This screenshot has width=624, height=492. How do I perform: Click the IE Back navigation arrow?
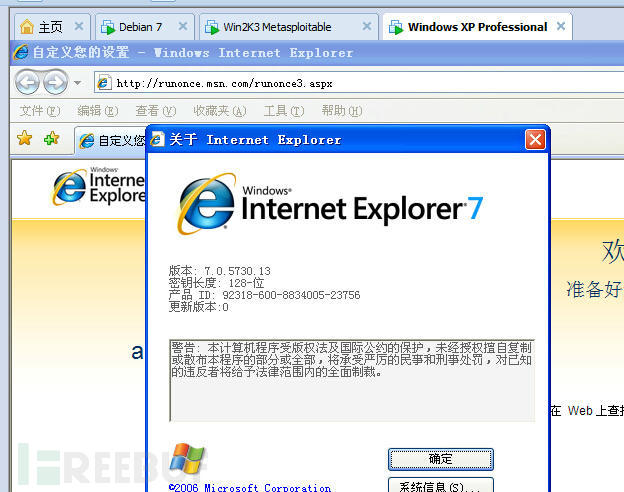point(27,82)
